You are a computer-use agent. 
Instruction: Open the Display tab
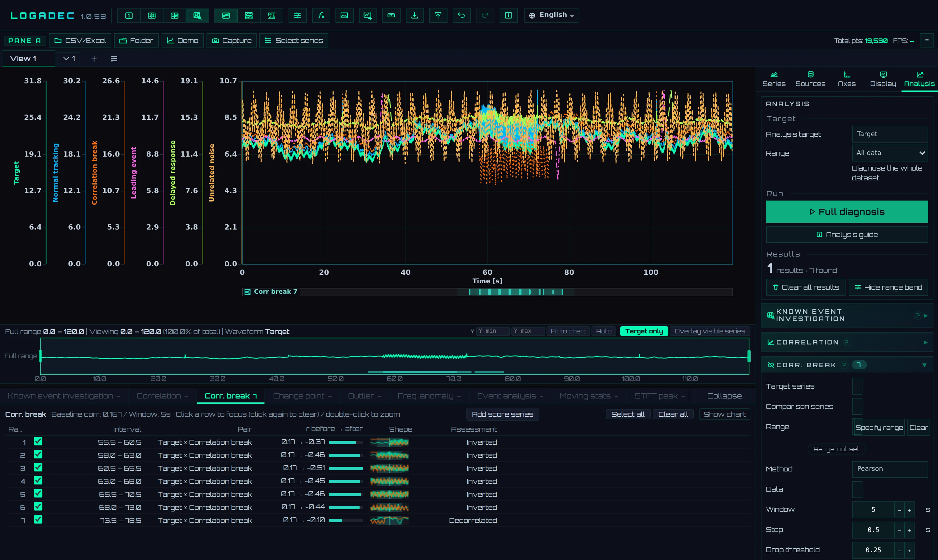point(883,79)
